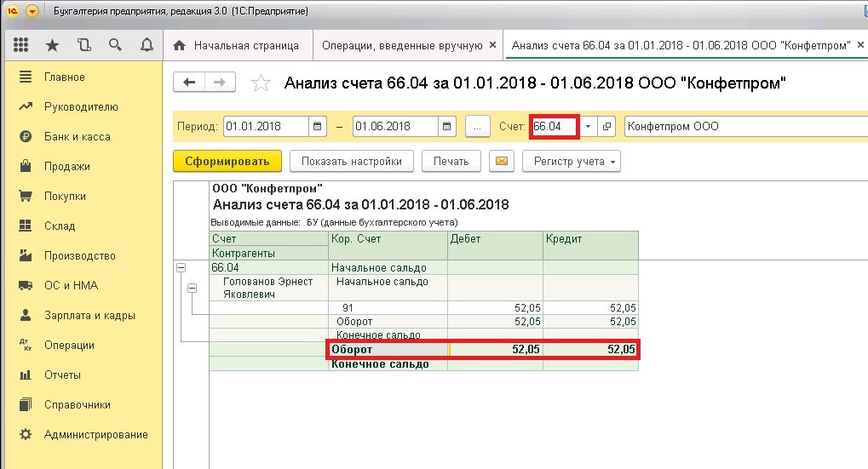Image resolution: width=868 pixels, height=469 pixels.
Task: Open Администрирование section
Action: pyautogui.click(x=95, y=435)
